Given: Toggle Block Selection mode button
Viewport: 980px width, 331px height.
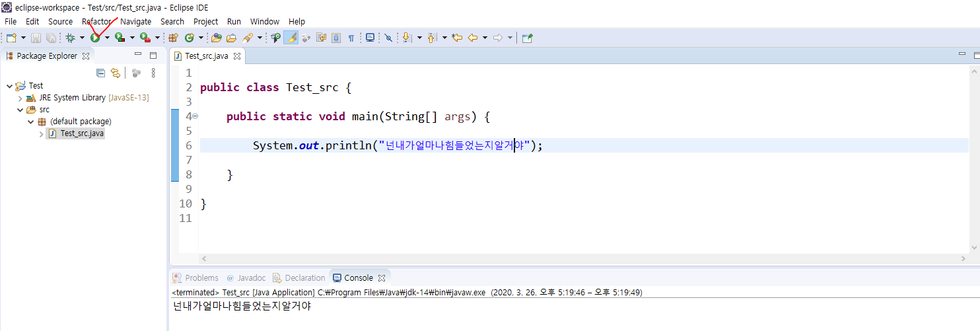Looking at the screenshot, I should pyautogui.click(x=336, y=38).
